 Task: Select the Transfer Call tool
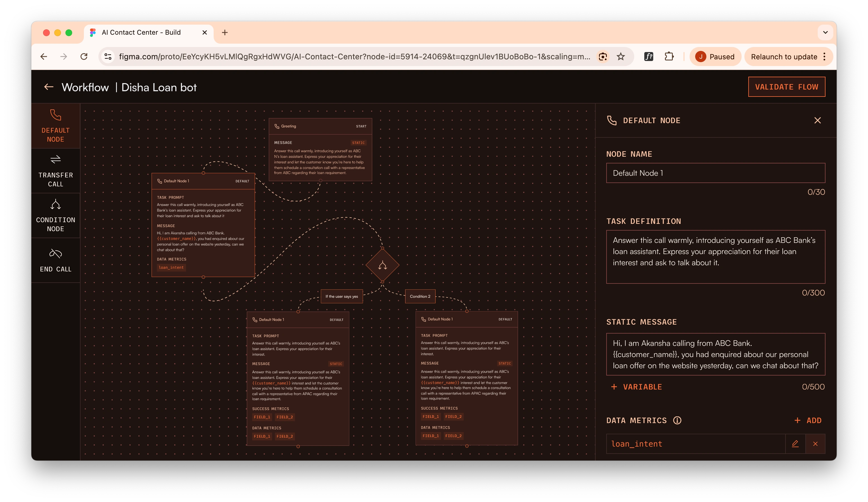(x=55, y=171)
